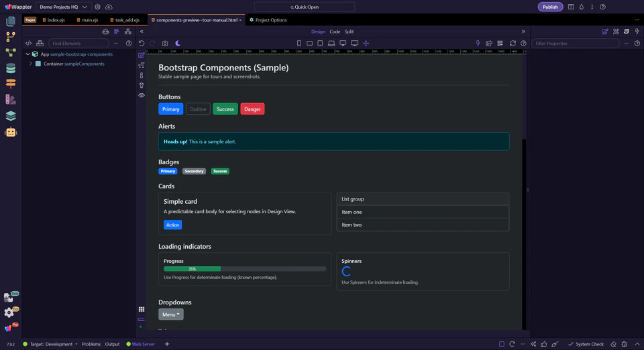Open the layout panels icon near Publish

click(571, 7)
